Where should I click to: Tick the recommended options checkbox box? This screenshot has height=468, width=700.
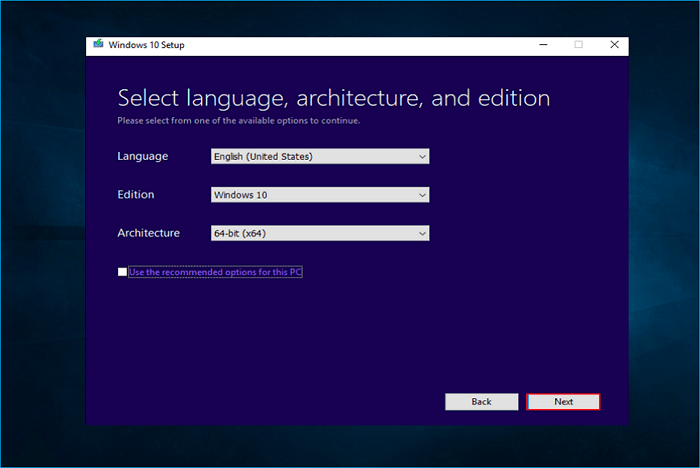tap(122, 272)
